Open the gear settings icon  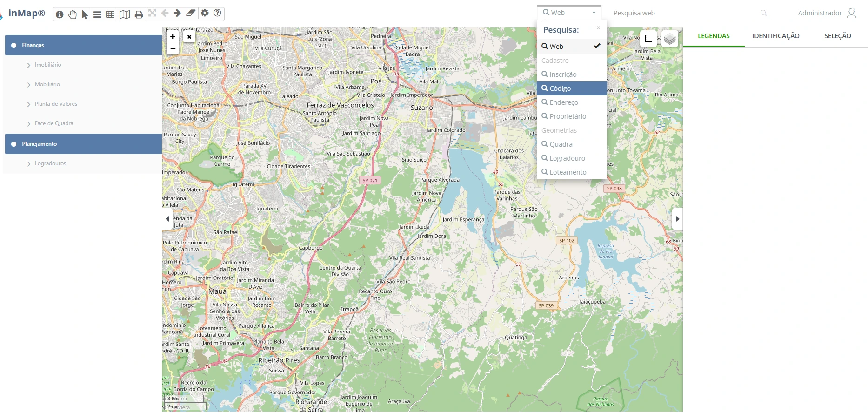pos(205,13)
